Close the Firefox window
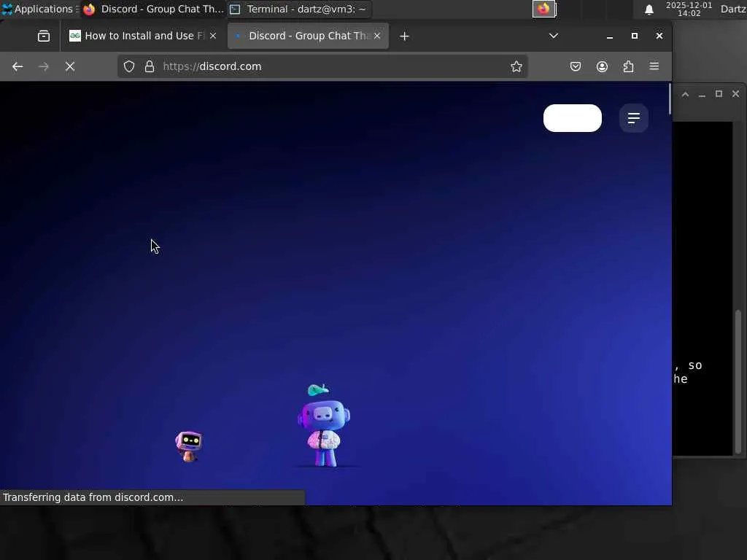This screenshot has width=747, height=560. coord(659,36)
